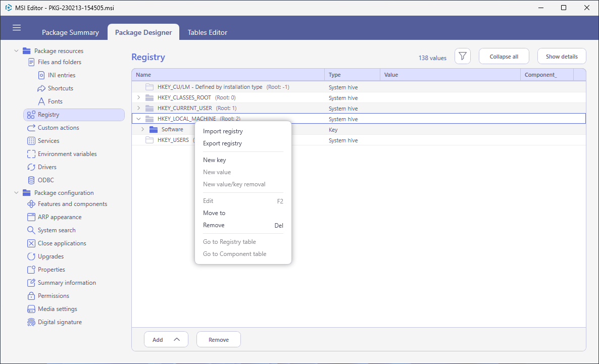
Task: Click the Files and folders icon
Action: pyautogui.click(x=31, y=62)
